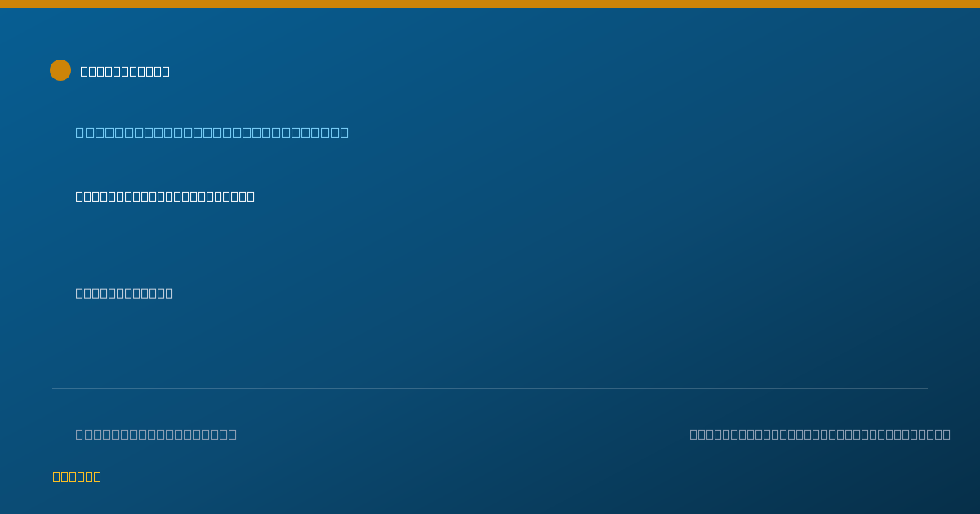This screenshot has width=980, height=514.
Task: Select the white title text beside orange circle
Action: (x=125, y=71)
